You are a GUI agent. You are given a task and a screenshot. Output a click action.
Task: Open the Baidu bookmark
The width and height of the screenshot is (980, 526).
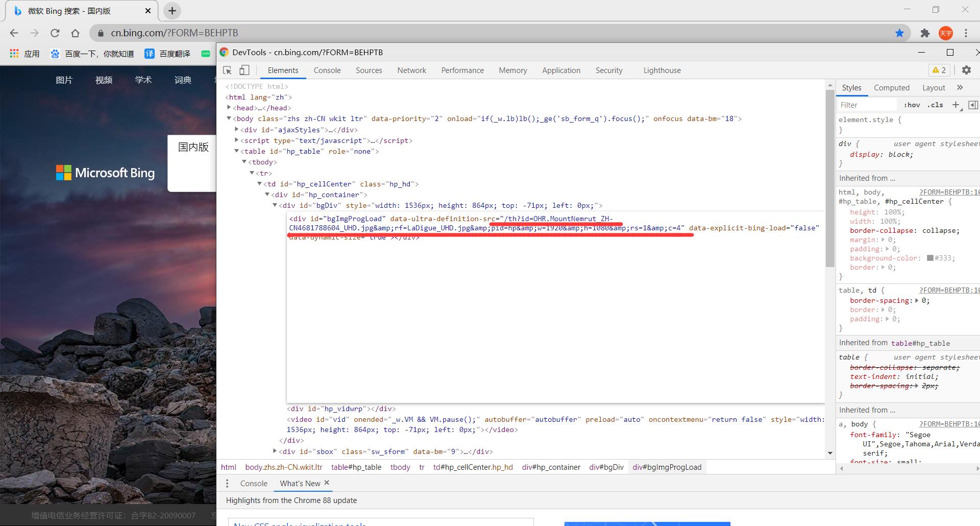[92, 54]
